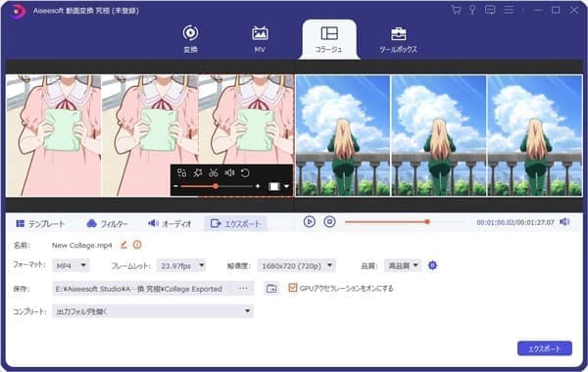The image size is (588, 372).
Task: Toggle GPU acceleration checkbox
Action: (292, 288)
